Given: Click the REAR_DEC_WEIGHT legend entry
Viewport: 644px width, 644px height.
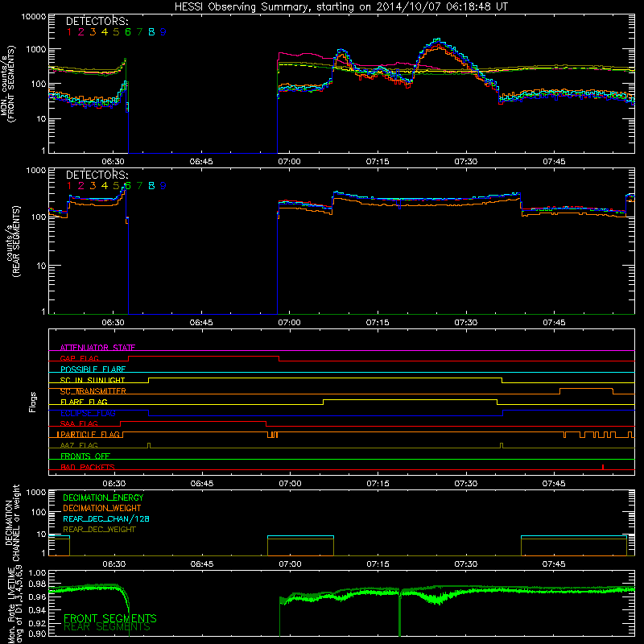Looking at the screenshot, I should coord(99,530).
